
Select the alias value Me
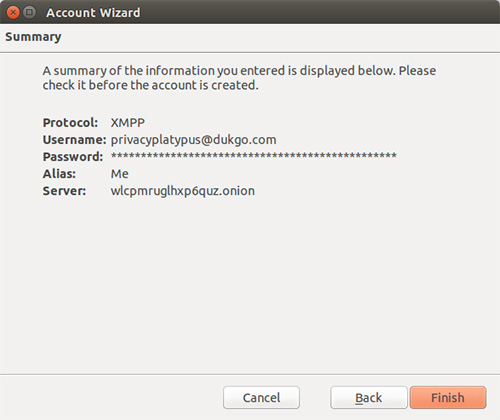tap(120, 174)
